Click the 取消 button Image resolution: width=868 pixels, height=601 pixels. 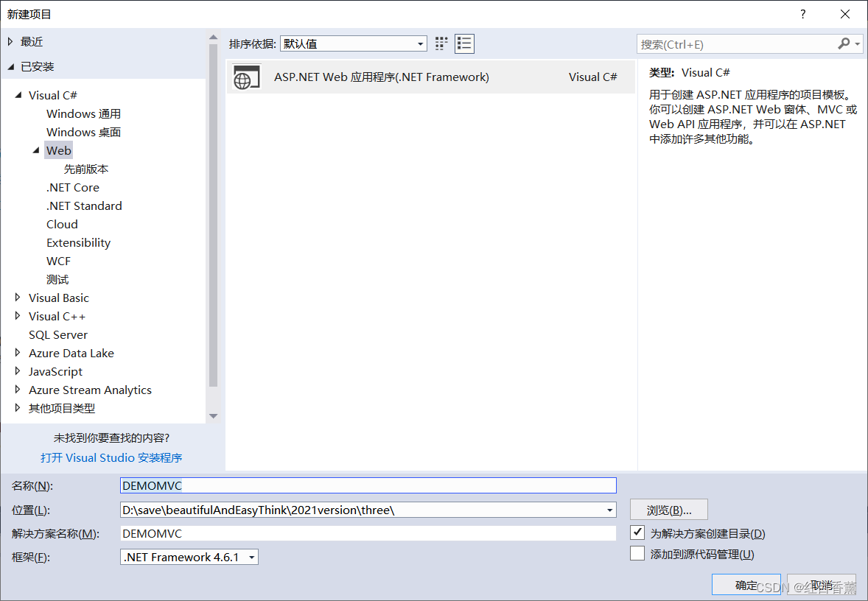tap(822, 585)
